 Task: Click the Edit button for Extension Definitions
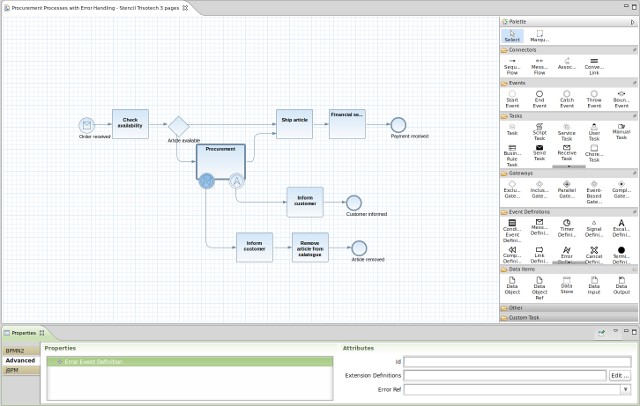[x=620, y=375]
